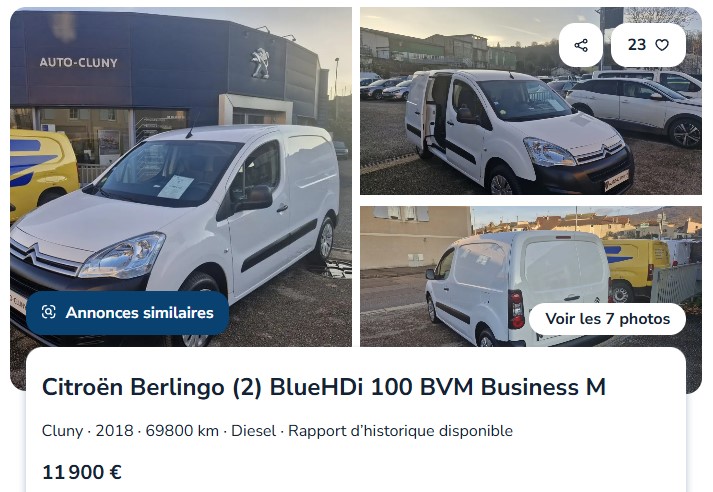Click the AUTO-CLUNY sign in main photo
Image resolution: width=713 pixels, height=492 pixels.
click(78, 62)
